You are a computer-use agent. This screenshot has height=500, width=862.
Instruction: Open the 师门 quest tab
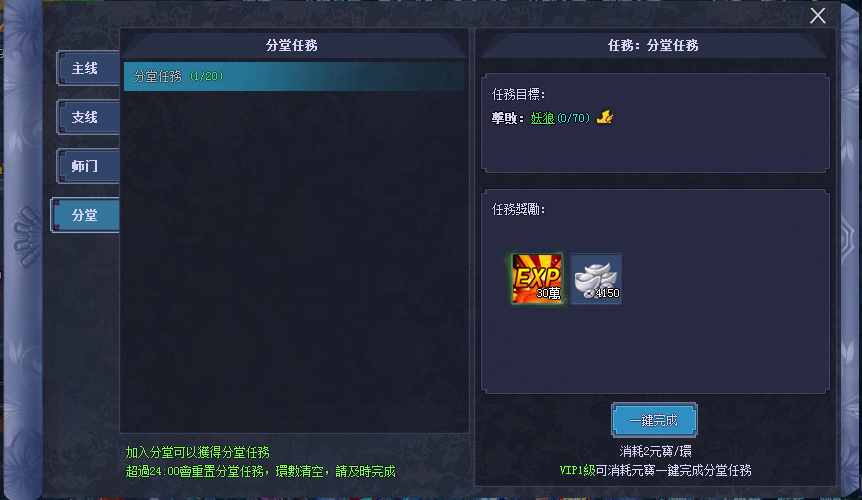click(x=88, y=166)
